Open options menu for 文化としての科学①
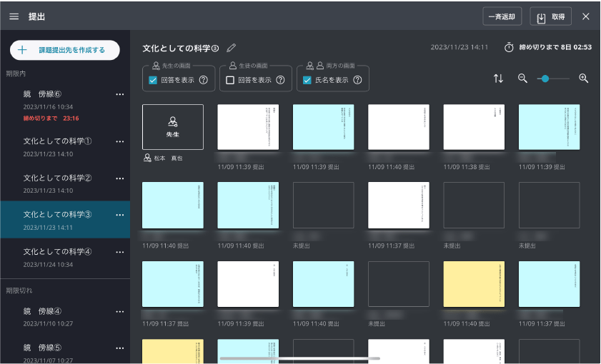Image resolution: width=601 pixels, height=364 pixels. [x=120, y=141]
